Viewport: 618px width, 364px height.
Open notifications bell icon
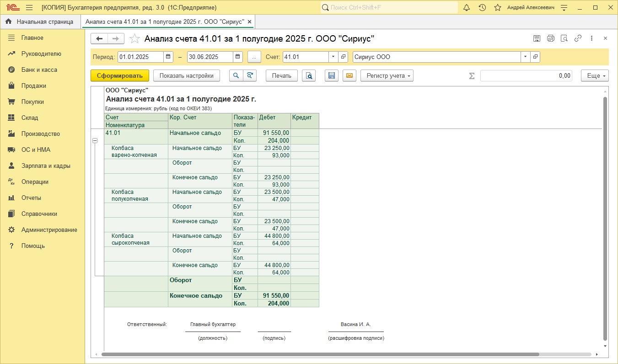click(x=467, y=8)
